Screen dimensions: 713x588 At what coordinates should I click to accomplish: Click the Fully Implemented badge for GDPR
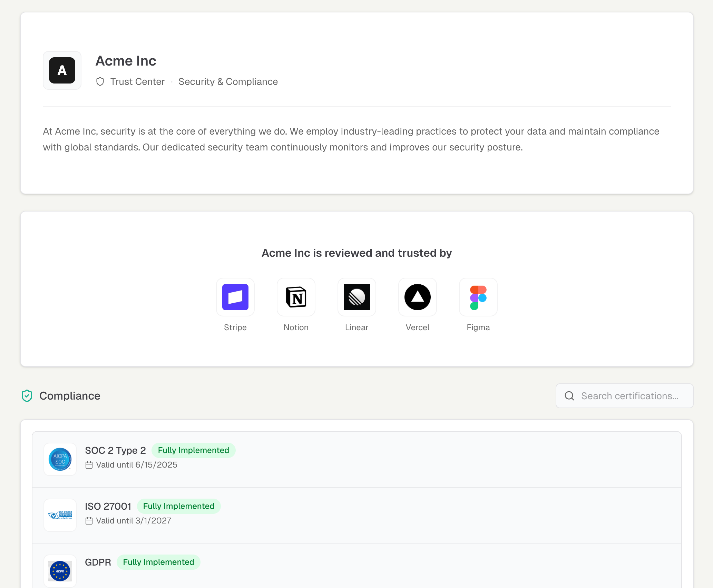(x=158, y=562)
